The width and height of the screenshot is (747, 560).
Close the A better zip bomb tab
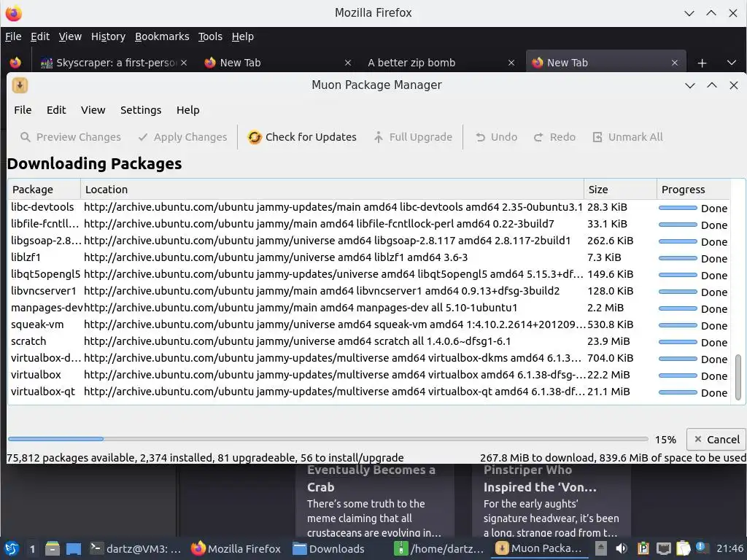click(511, 63)
